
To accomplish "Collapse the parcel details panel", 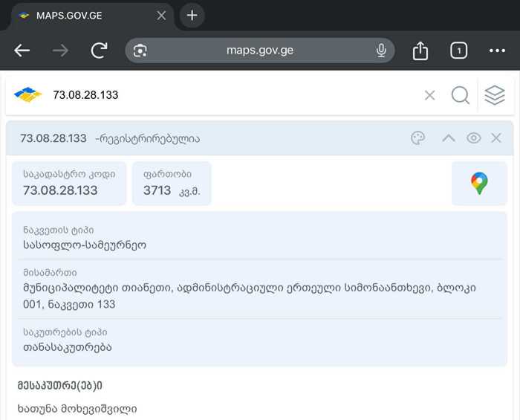I will click(448, 138).
